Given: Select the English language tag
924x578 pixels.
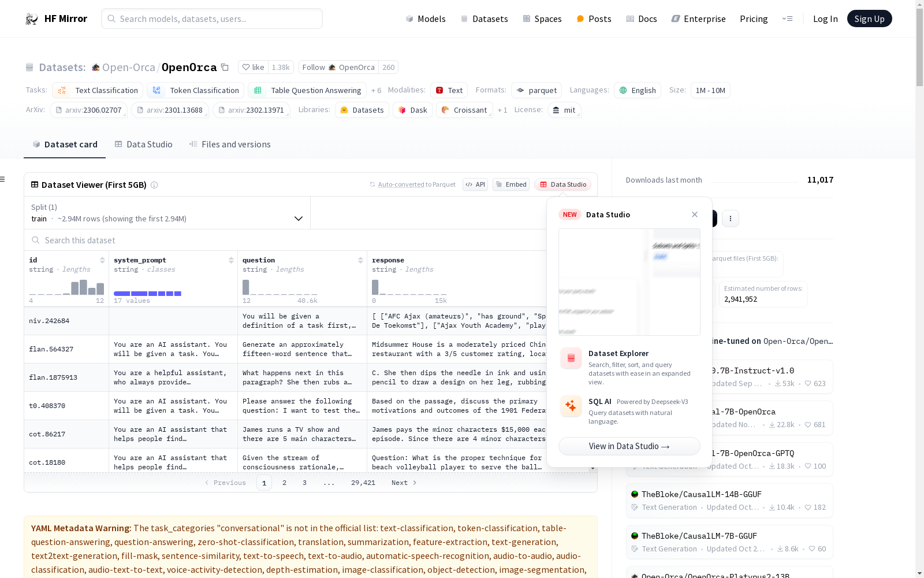Looking at the screenshot, I should coord(638,90).
